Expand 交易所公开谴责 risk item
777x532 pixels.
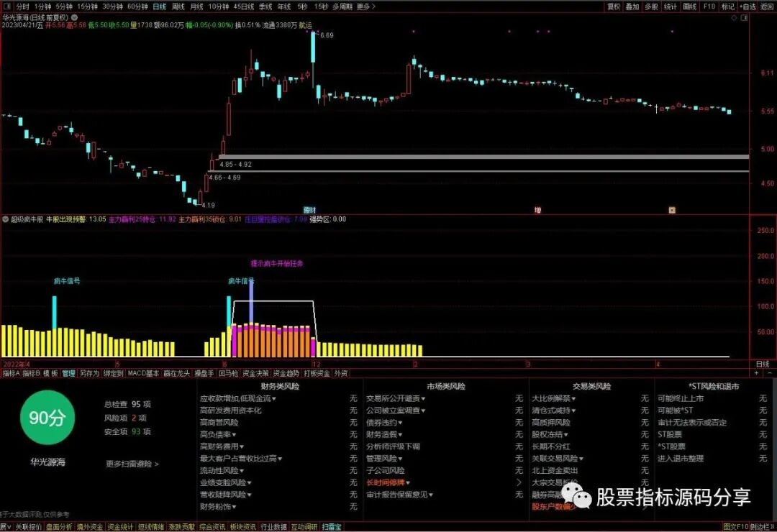pyautogui.click(x=396, y=398)
